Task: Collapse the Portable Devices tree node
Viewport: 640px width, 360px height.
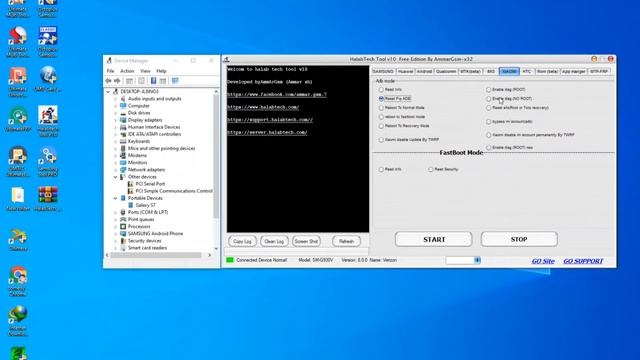Action: pyautogui.click(x=116, y=198)
